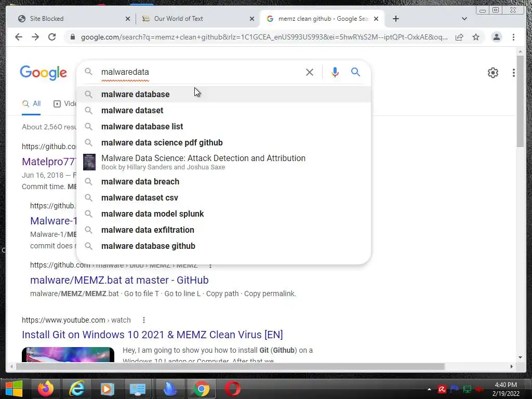This screenshot has height=399, width=532.
Task: Open the Windows Start menu
Action: tap(14, 389)
